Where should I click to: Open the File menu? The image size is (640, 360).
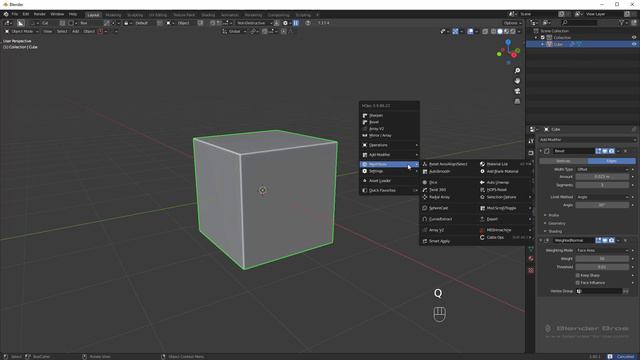click(x=14, y=14)
